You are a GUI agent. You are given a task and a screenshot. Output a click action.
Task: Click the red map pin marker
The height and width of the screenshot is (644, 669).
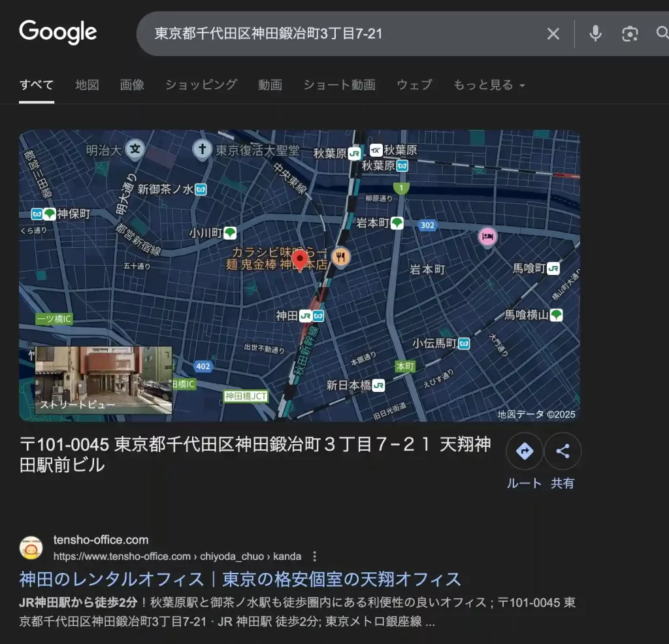[300, 259]
